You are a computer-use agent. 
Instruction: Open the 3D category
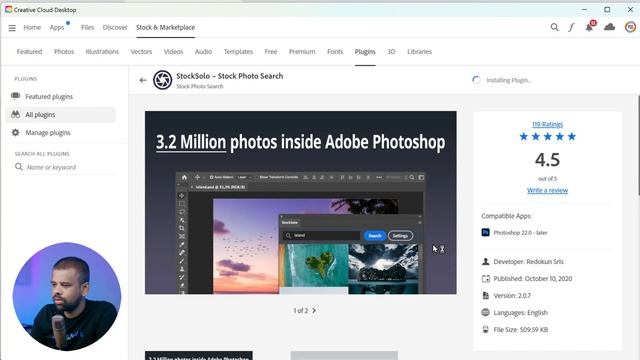pos(391,51)
